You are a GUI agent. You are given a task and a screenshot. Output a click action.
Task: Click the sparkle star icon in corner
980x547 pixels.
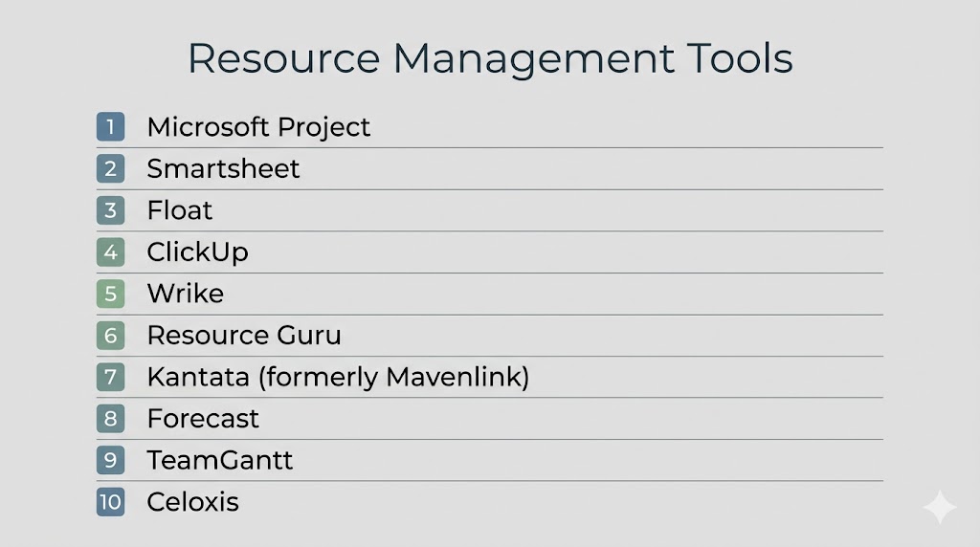click(x=939, y=508)
